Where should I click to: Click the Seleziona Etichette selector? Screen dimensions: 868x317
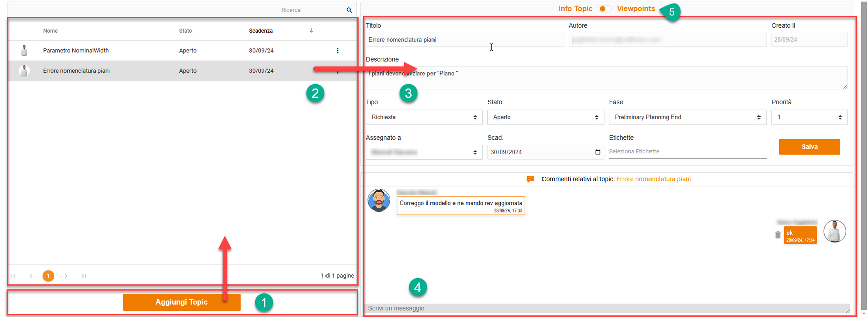688,152
